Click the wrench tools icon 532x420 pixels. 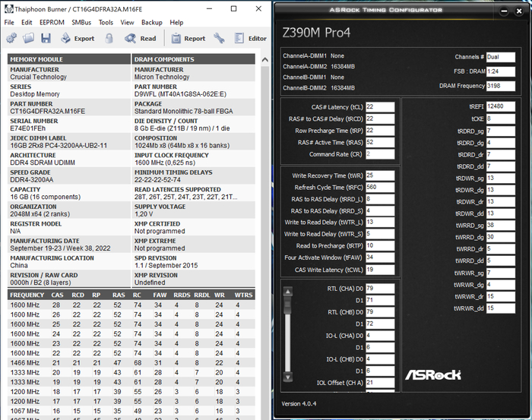[x=219, y=38]
